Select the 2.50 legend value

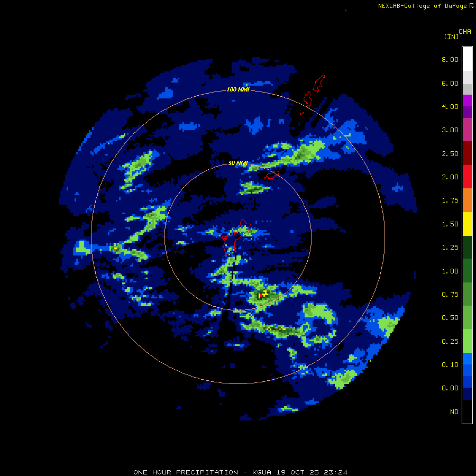[x=450, y=153]
